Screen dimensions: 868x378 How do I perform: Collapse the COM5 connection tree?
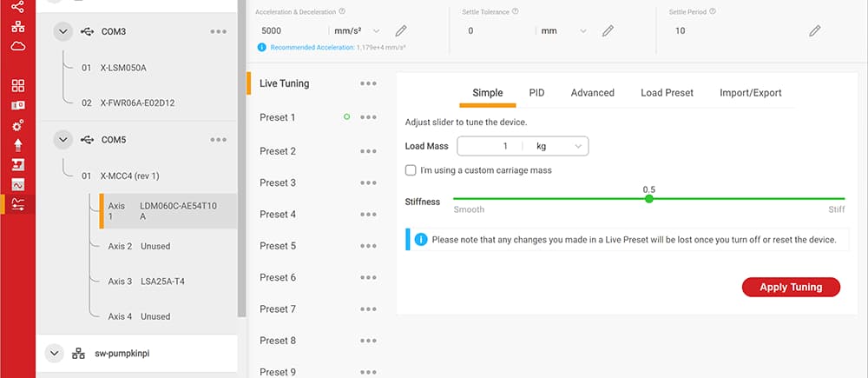click(x=62, y=139)
